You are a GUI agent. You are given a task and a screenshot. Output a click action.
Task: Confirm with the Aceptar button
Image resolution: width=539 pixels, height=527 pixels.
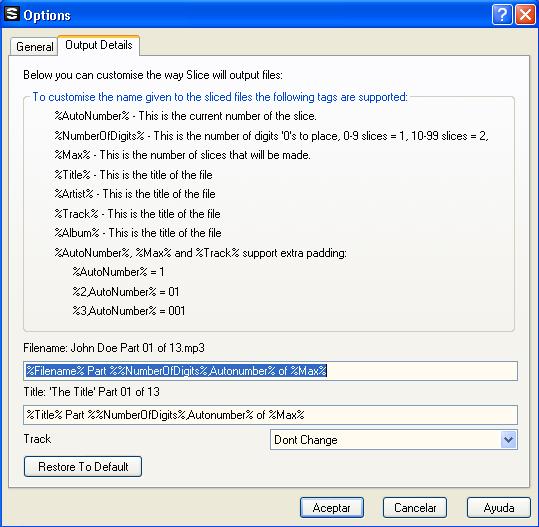pos(332,508)
